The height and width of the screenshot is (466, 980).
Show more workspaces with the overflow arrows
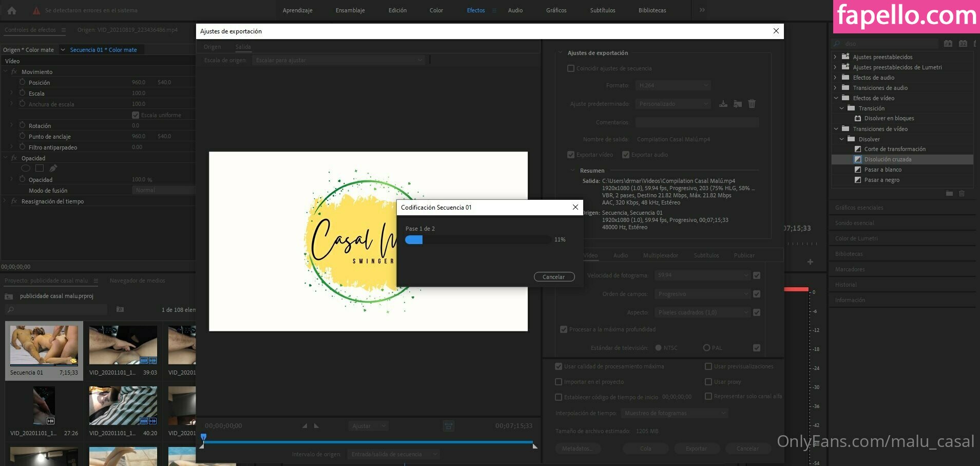tap(702, 10)
